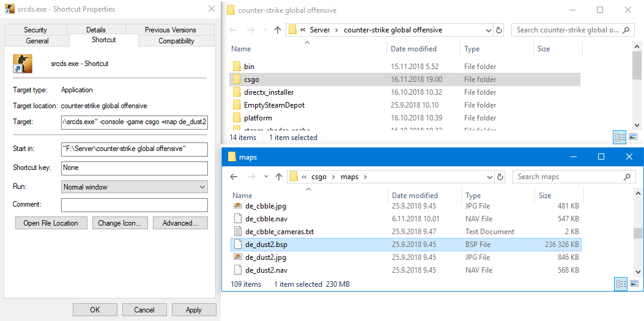Switch to large icons view in maps window

click(634, 284)
